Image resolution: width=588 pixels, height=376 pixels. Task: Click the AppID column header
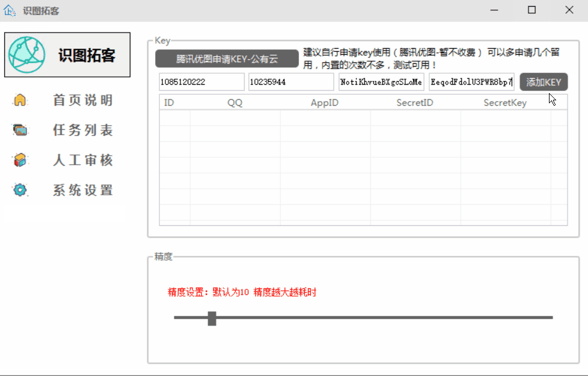pos(325,103)
